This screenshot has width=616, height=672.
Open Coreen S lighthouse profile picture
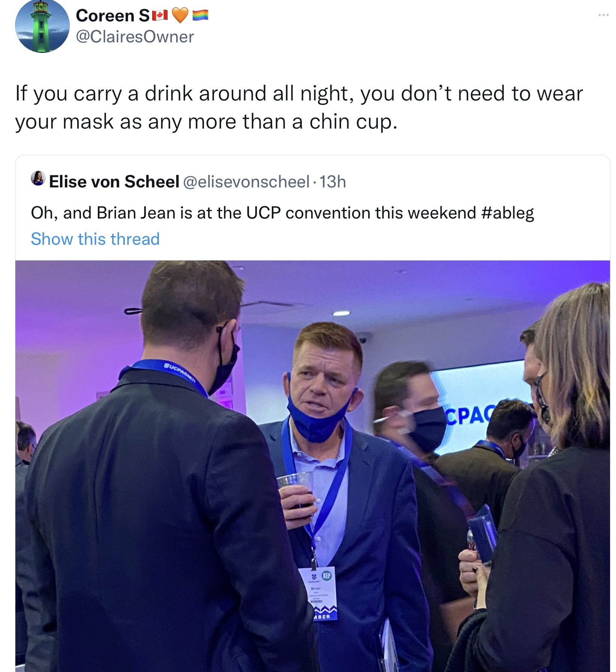coord(42,26)
